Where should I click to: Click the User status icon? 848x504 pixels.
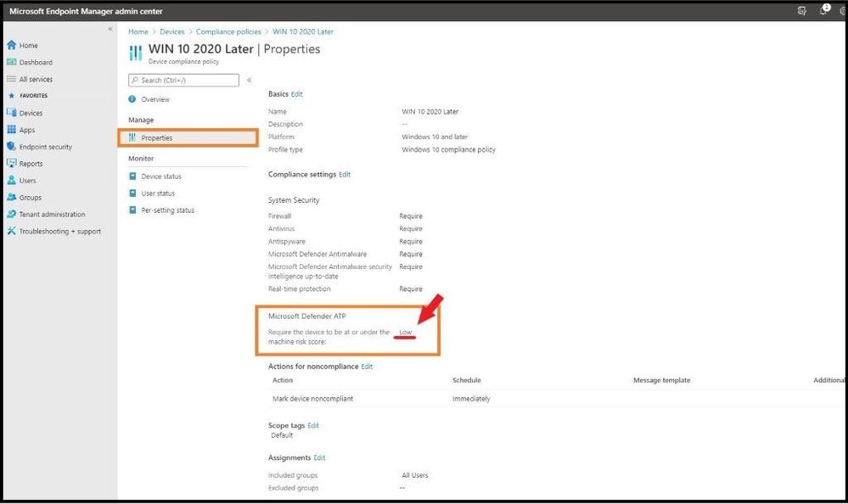tap(132, 193)
